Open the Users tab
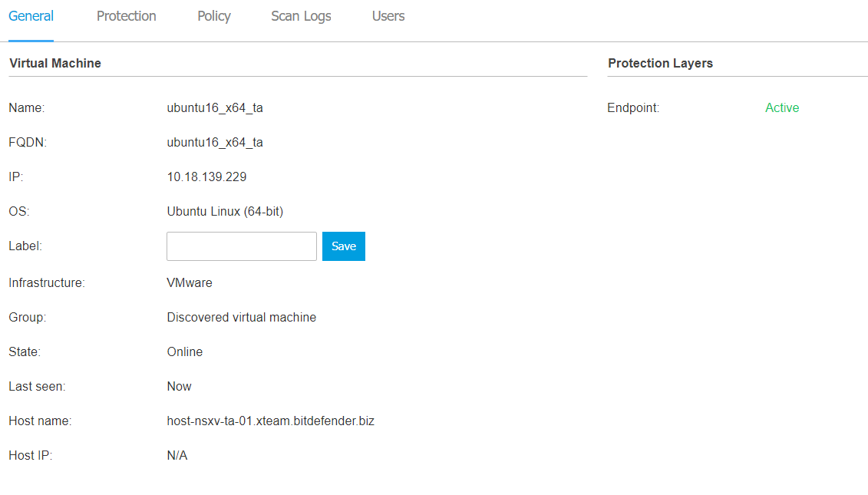Screen dimensions: 868x495 [388, 15]
